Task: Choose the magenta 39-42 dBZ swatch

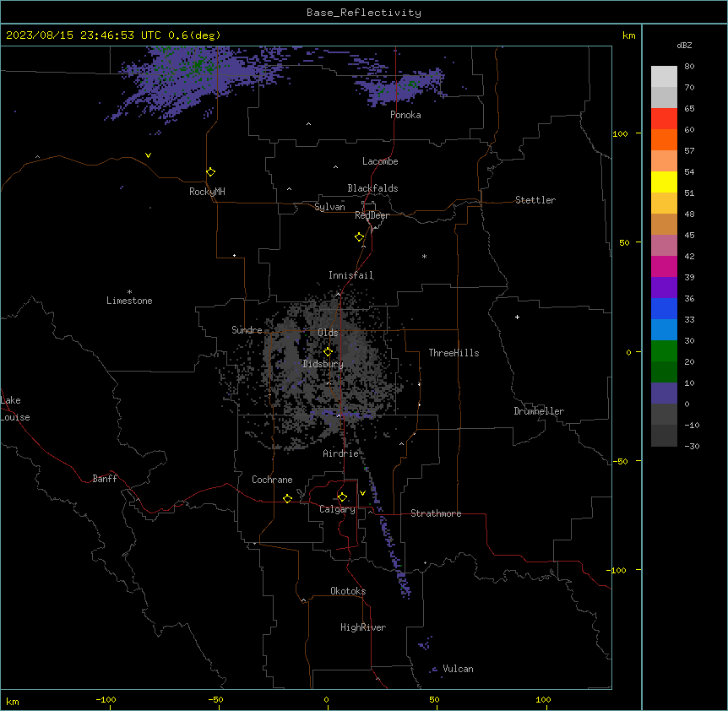Action: pos(664,266)
